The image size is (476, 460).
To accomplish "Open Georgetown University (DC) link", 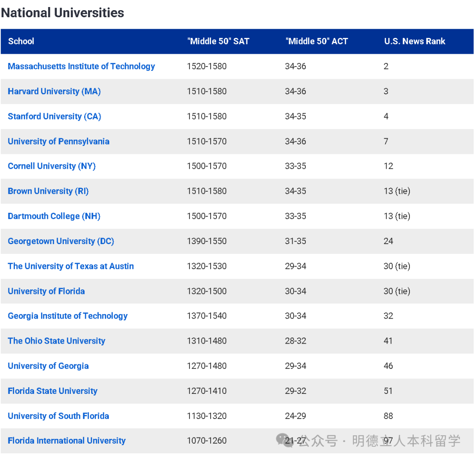I will (x=61, y=241).
